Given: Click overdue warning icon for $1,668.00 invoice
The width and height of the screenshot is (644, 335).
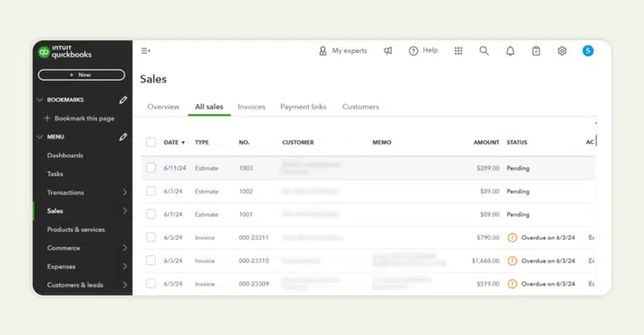Looking at the screenshot, I should pos(513,261).
